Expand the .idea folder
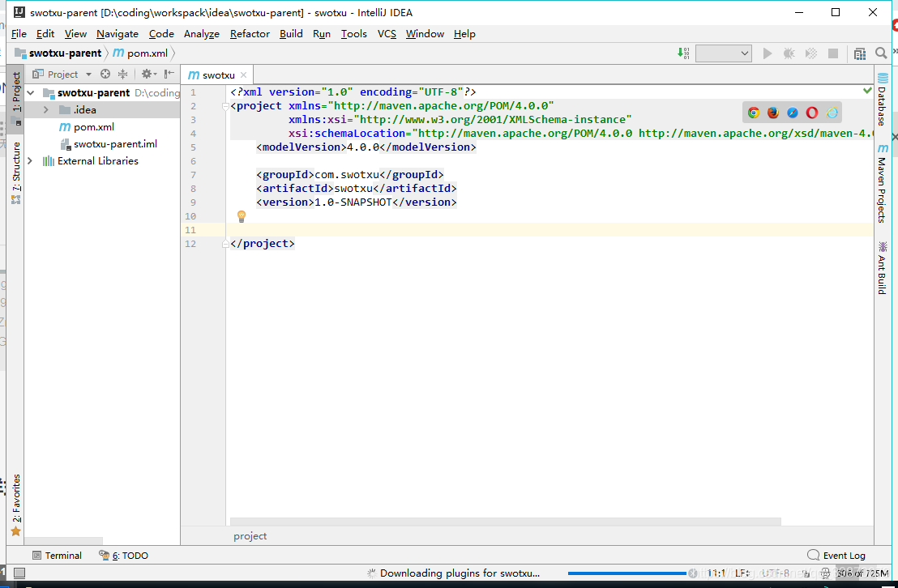 click(46, 110)
